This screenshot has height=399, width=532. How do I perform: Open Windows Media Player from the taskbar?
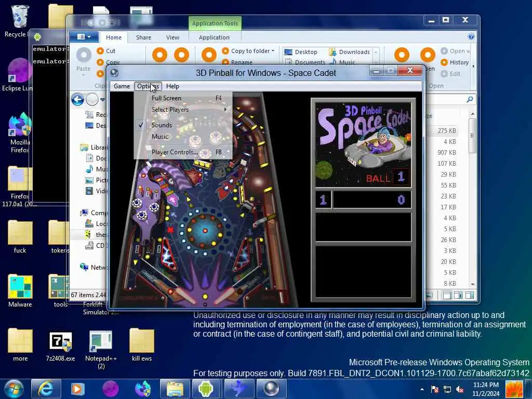(x=78, y=389)
